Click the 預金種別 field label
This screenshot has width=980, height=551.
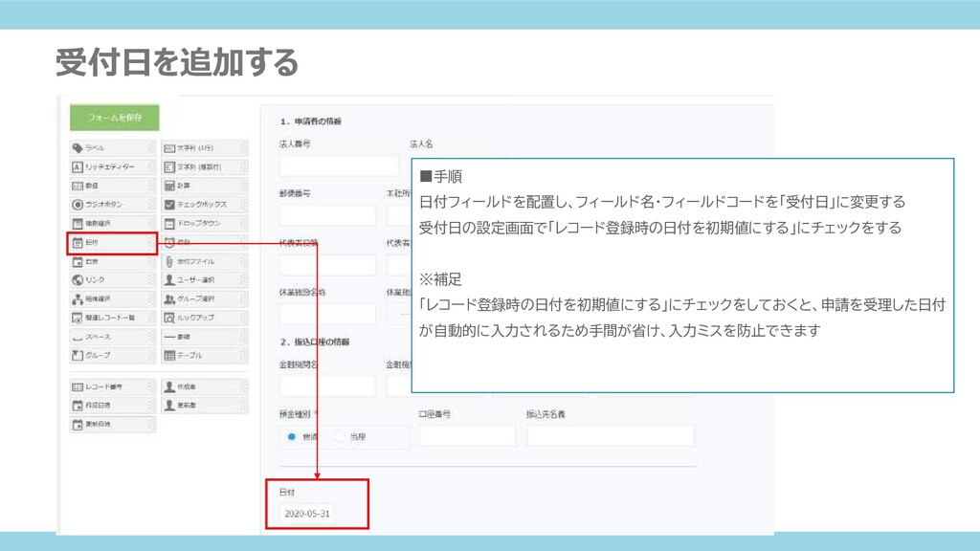coord(295,413)
